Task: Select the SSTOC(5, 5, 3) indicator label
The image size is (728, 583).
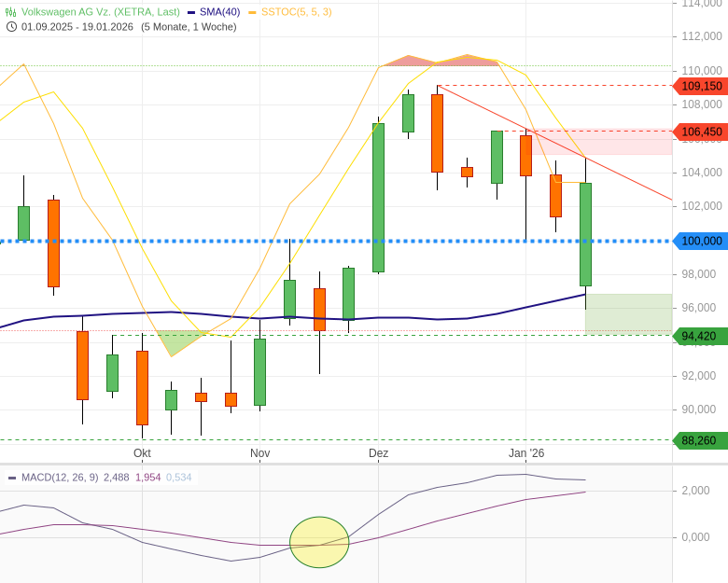Action: coord(296,12)
